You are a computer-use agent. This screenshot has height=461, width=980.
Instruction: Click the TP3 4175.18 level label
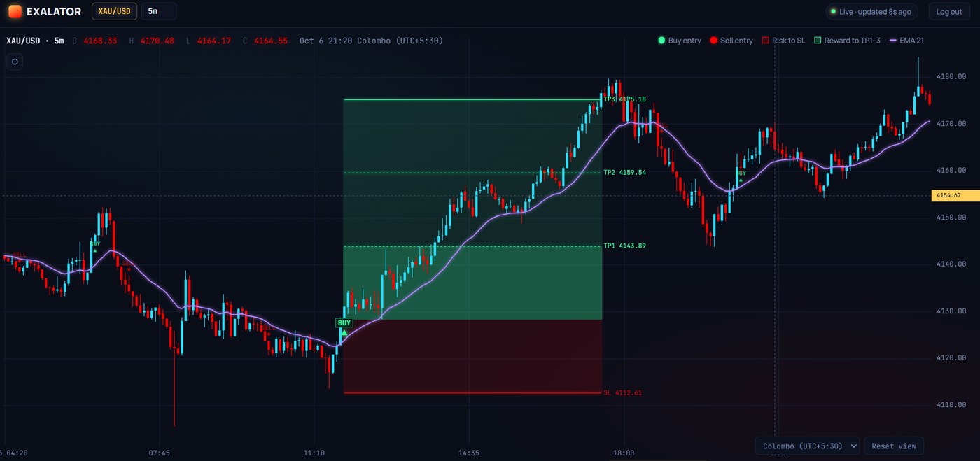coord(625,99)
